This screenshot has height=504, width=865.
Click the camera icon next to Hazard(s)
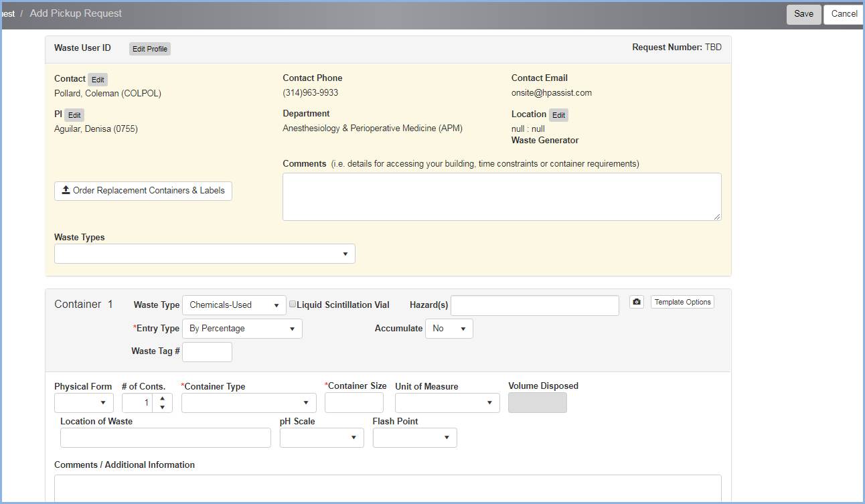tap(637, 303)
